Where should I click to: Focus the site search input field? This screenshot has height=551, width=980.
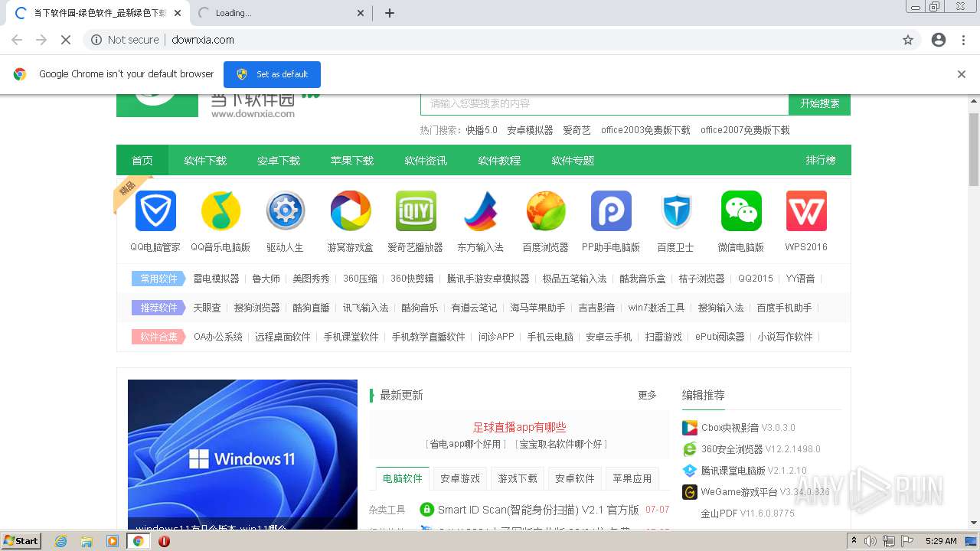point(605,103)
